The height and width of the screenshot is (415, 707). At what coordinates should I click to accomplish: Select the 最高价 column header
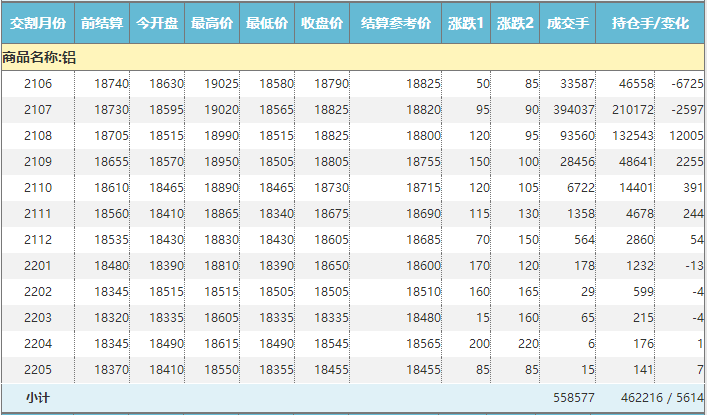[212, 23]
